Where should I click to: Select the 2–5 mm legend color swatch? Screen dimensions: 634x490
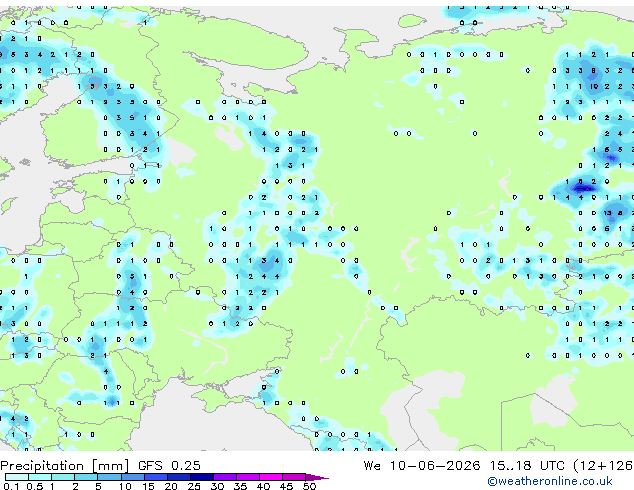tap(86, 477)
